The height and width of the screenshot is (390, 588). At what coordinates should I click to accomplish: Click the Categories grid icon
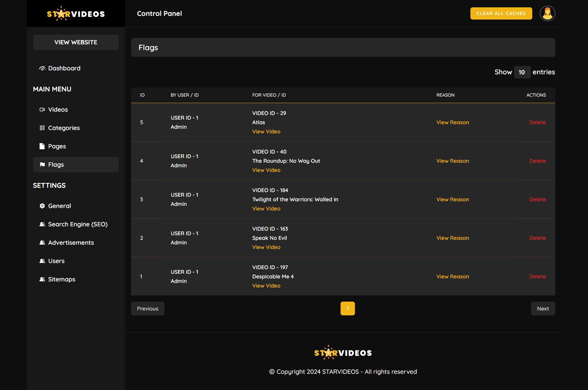click(42, 128)
